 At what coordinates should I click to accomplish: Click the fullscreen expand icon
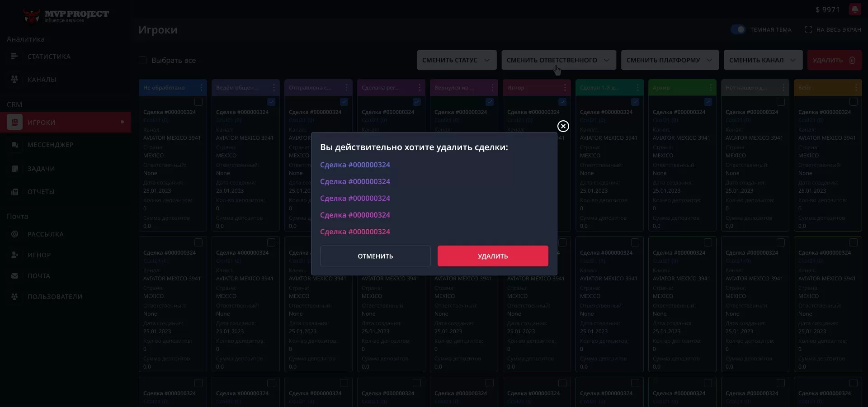point(808,29)
